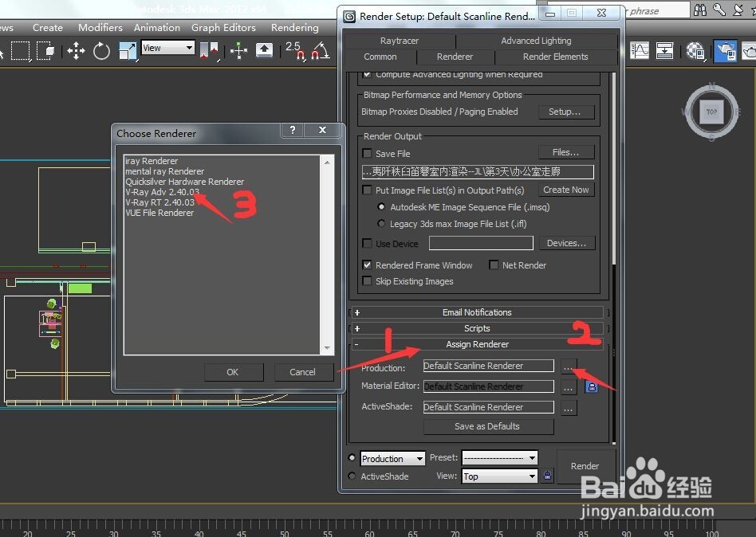The width and height of the screenshot is (756, 537).
Task: Open the Material Editor sphere icon
Action: [695, 50]
